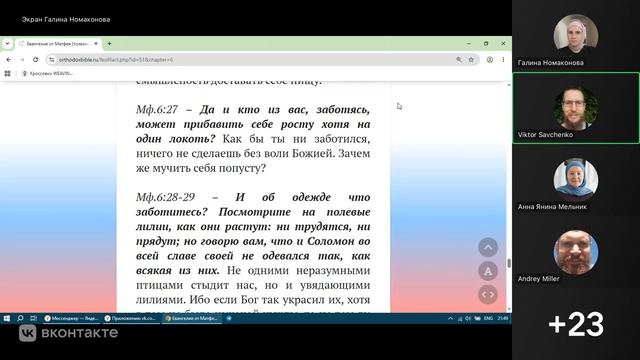Open Windows taskbar search
Image resolution: width=640 pixels, height=360 pixels.
20,318
